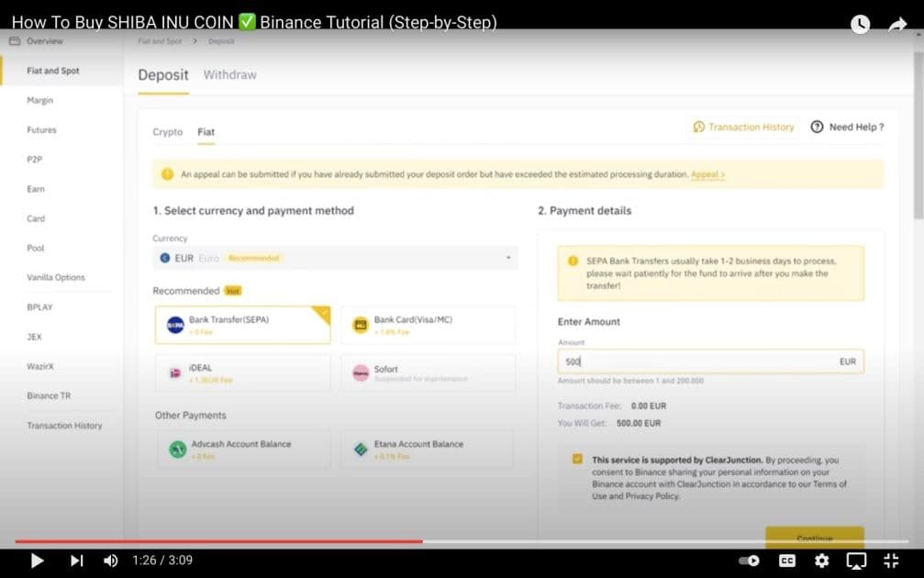
Task: Skip to next video
Action: (76, 561)
